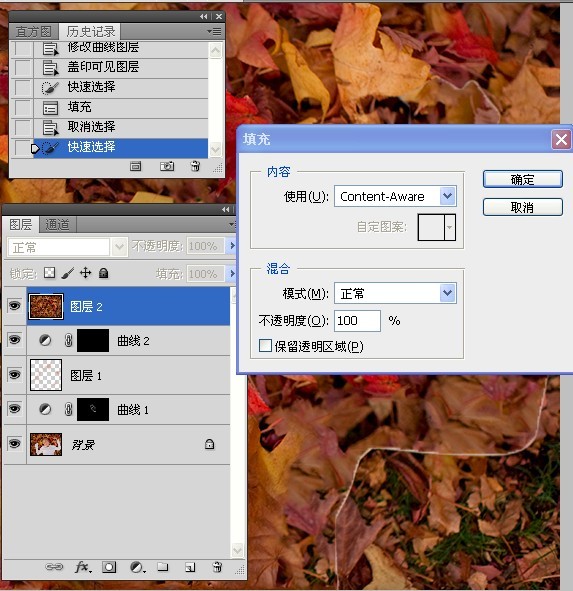The height and width of the screenshot is (591, 573).
Task: Open layer blend mode 正常 dropdown
Action: pos(120,247)
